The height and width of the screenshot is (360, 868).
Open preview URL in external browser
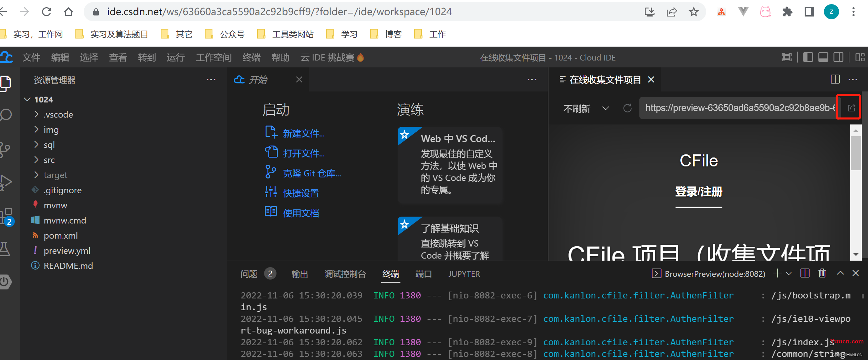click(x=851, y=108)
